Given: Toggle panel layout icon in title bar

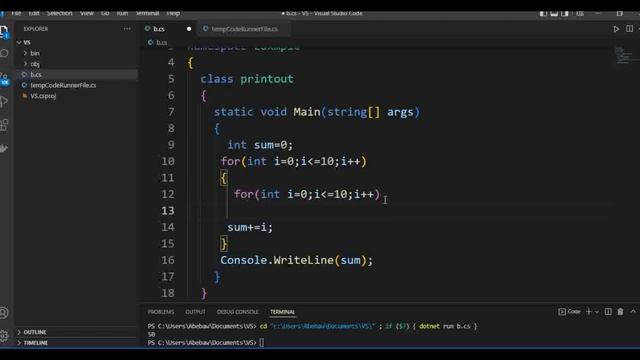Looking at the screenshot, I should point(554,13).
